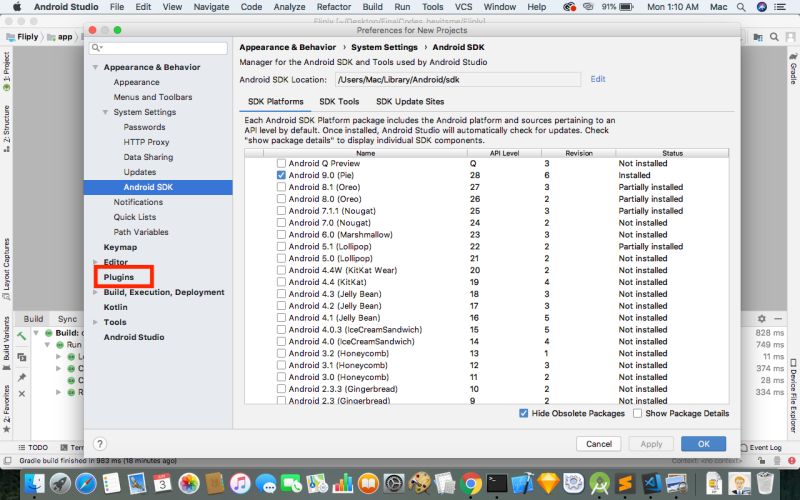This screenshot has width=800, height=500.
Task: Open the Gradle side panel
Action: point(793,69)
